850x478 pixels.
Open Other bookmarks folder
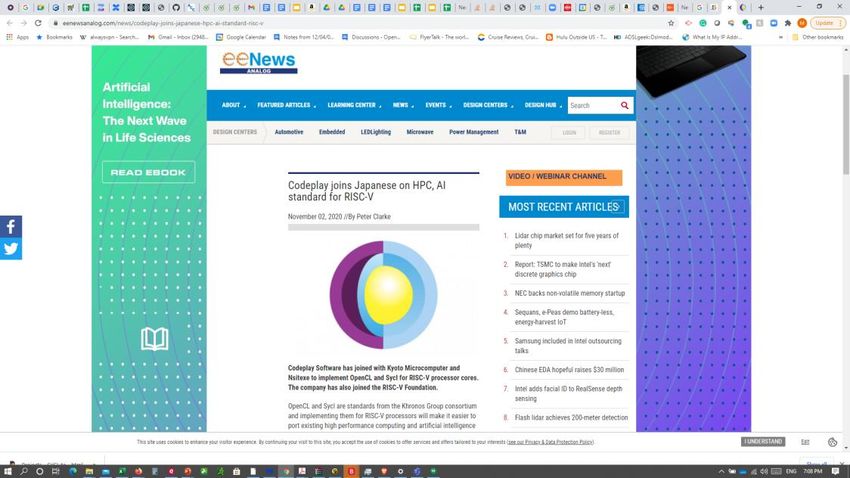tap(817, 37)
